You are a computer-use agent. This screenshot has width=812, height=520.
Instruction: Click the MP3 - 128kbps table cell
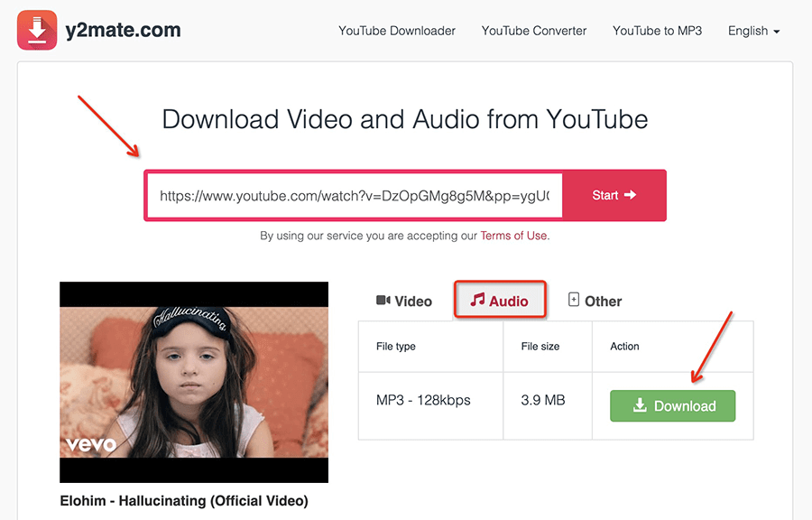point(423,400)
